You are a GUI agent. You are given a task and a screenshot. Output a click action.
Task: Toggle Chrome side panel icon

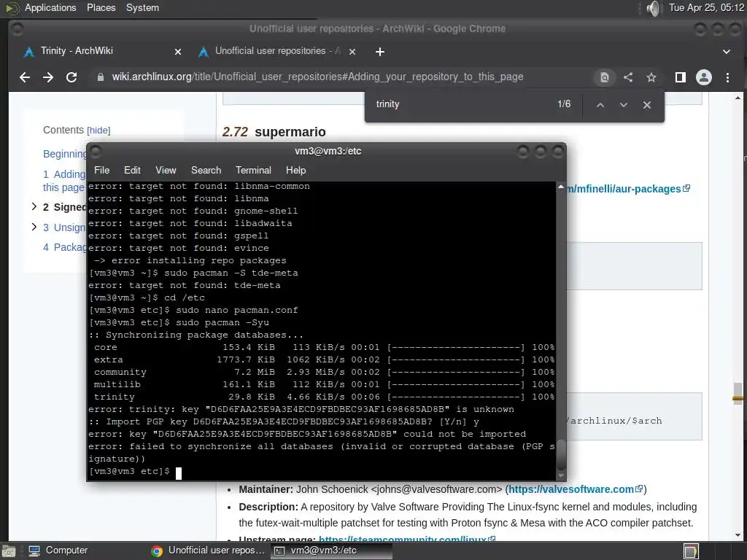681,77
